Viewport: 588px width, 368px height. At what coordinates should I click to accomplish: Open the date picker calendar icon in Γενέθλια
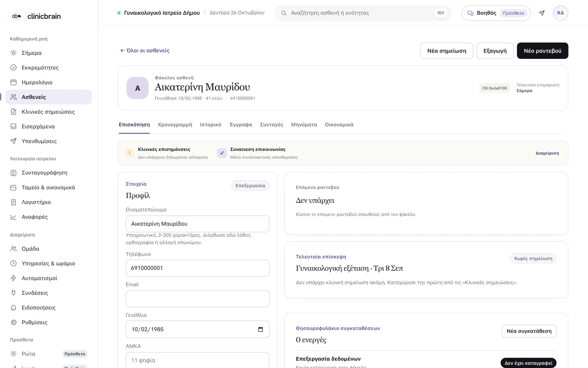tap(261, 329)
